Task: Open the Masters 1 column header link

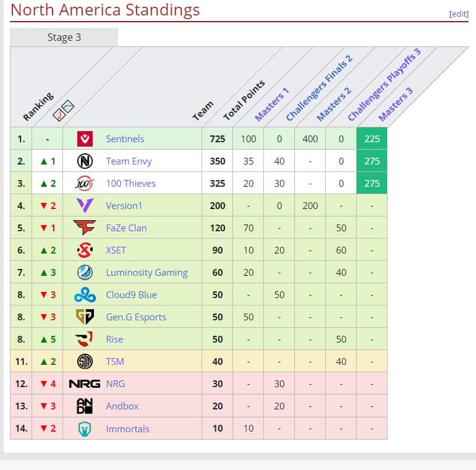Action: tap(271, 105)
